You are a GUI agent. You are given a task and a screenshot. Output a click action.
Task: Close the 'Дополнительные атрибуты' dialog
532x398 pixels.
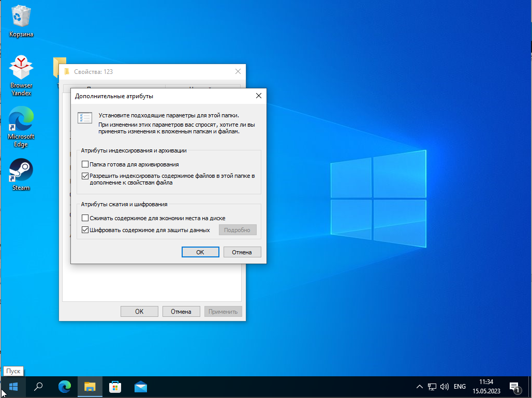[x=259, y=96]
